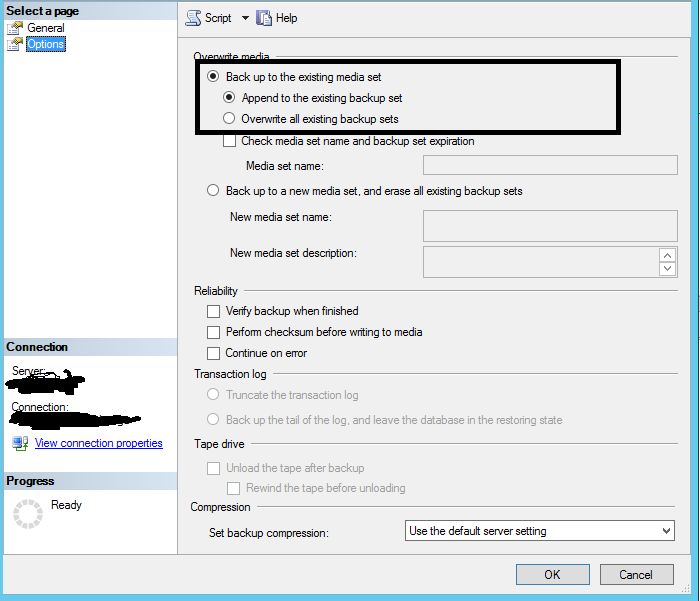Select Back up the tail of the log
The height and width of the screenshot is (601, 700).
(x=213, y=419)
